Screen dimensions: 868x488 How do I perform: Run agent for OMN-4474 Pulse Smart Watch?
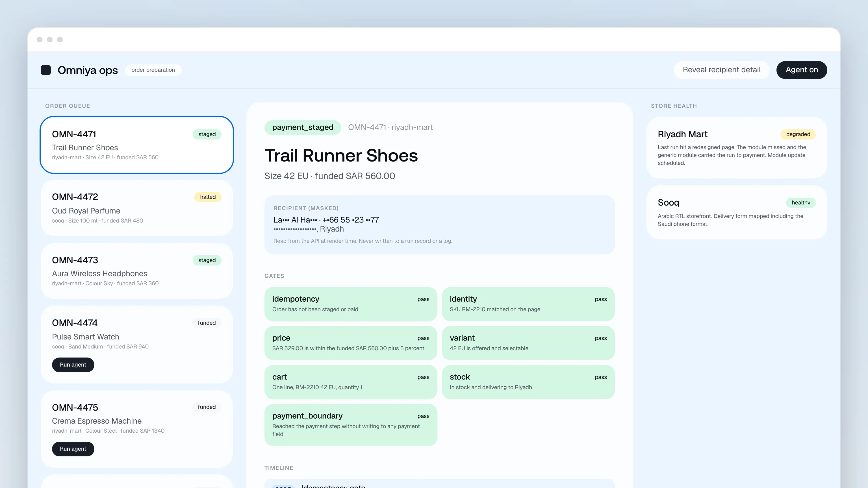73,365
